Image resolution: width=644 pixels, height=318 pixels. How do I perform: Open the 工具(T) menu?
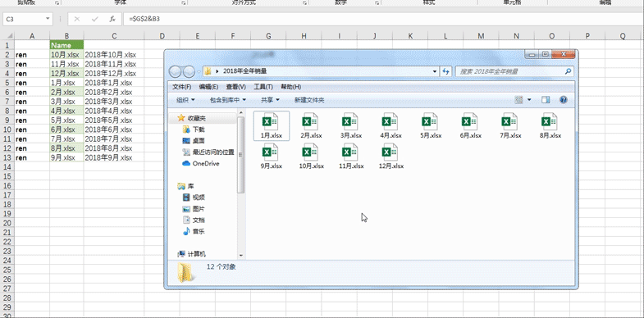263,87
